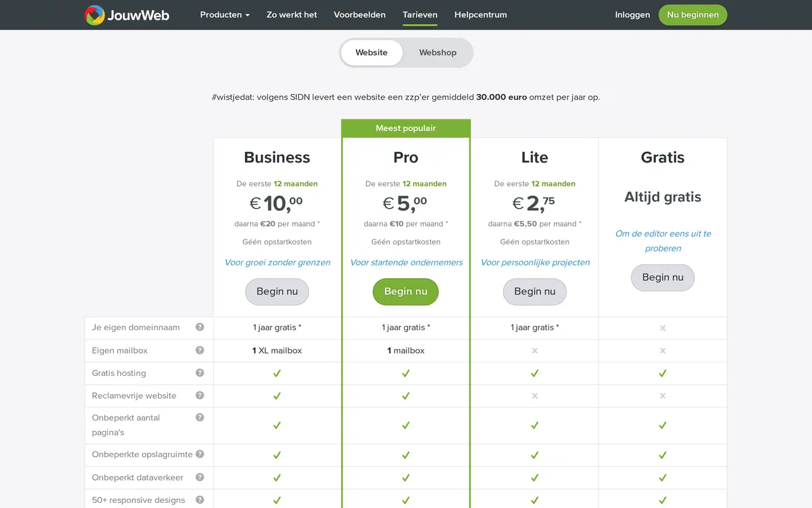Image resolution: width=812 pixels, height=508 pixels.
Task: Click 'daarna €20 per maand' text
Action: pyautogui.click(x=277, y=224)
